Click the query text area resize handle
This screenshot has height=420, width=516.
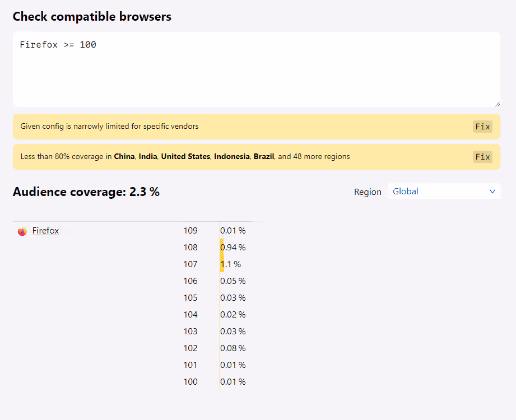[498, 104]
